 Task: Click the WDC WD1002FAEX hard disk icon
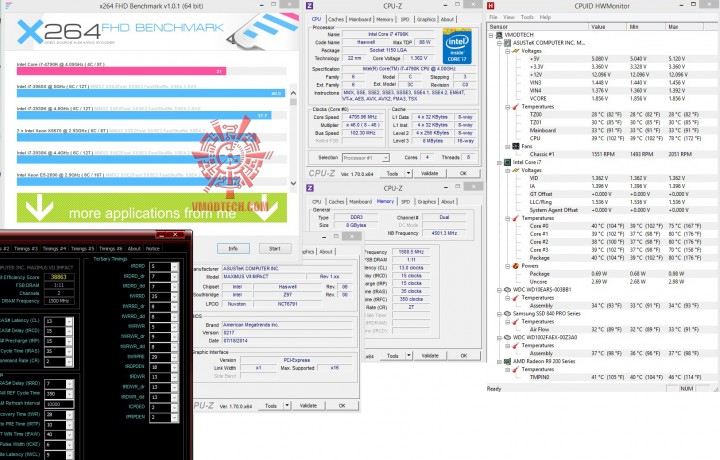coord(507,337)
